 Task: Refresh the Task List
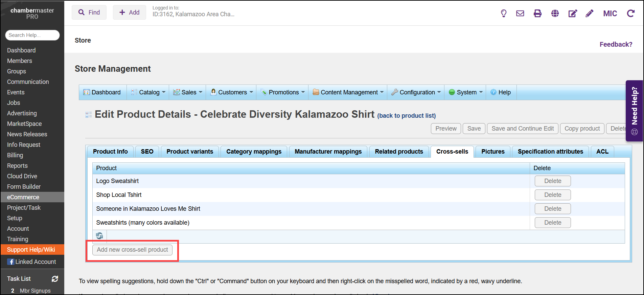[x=55, y=279]
